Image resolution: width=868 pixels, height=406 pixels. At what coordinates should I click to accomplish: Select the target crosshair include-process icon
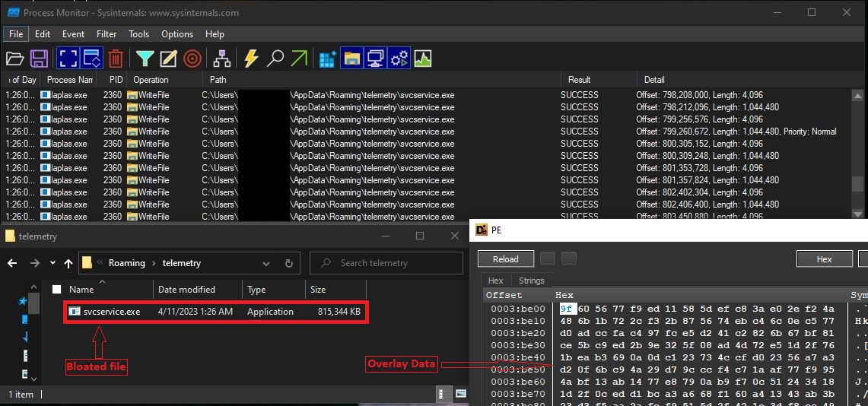tap(192, 59)
